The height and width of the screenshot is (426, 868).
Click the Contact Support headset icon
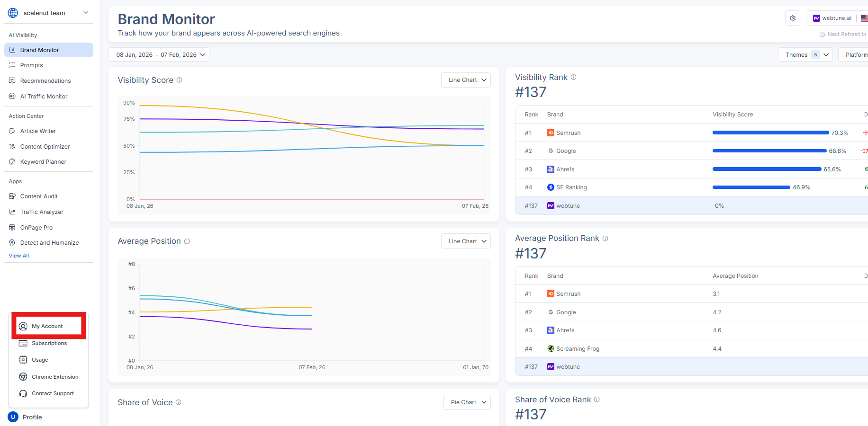pyautogui.click(x=23, y=394)
